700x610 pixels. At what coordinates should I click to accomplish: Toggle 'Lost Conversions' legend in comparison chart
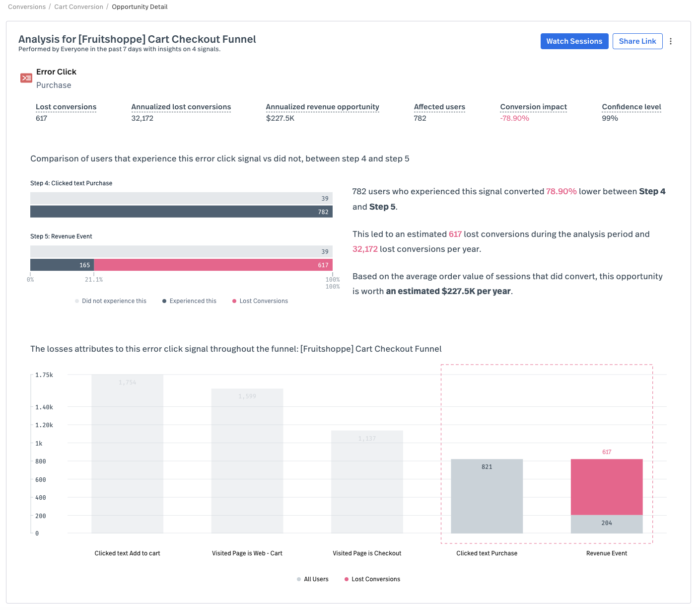tap(260, 301)
